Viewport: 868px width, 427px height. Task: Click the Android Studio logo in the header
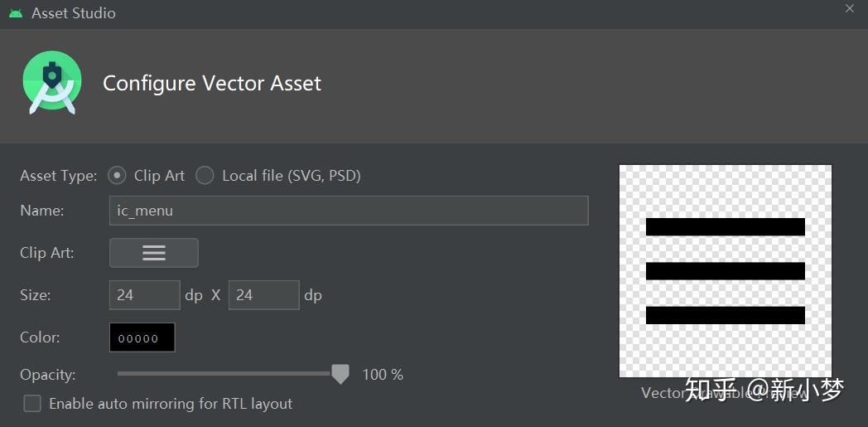[x=52, y=82]
